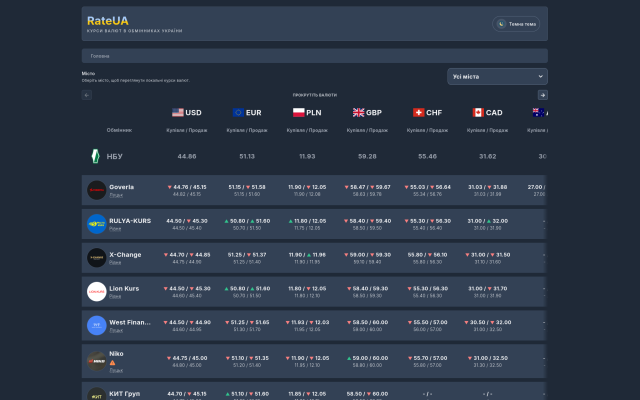Open the X-Change exchanger logo
The width and height of the screenshot is (640, 400).
[97, 258]
